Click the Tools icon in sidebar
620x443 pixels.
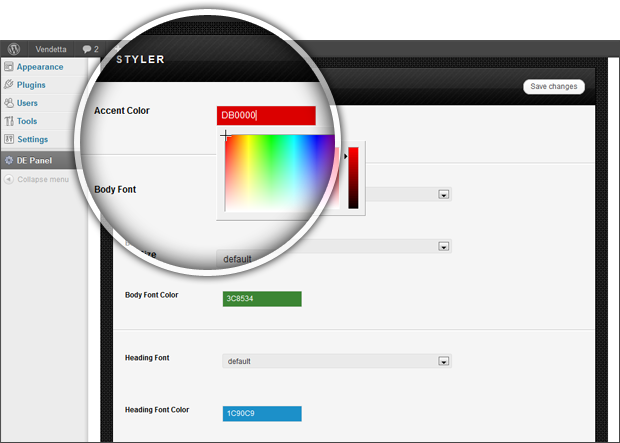[x=9, y=121]
